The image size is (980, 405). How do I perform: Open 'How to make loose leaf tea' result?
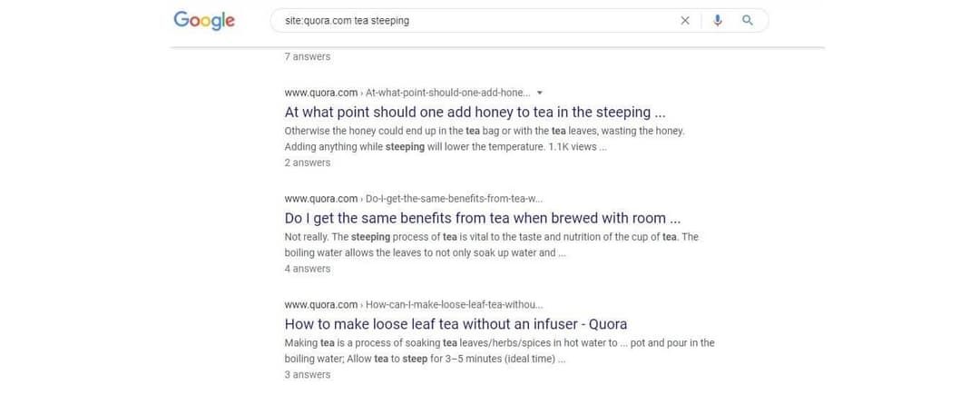pos(456,324)
